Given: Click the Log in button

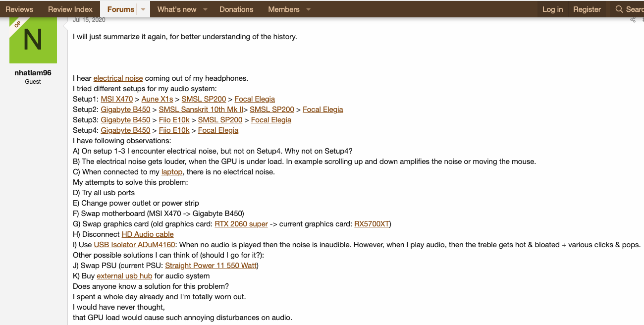Looking at the screenshot, I should pos(552,9).
